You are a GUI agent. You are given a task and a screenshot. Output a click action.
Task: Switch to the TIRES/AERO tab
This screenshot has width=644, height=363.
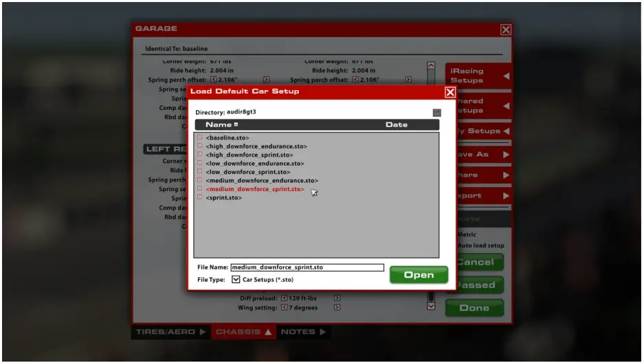[x=171, y=332]
